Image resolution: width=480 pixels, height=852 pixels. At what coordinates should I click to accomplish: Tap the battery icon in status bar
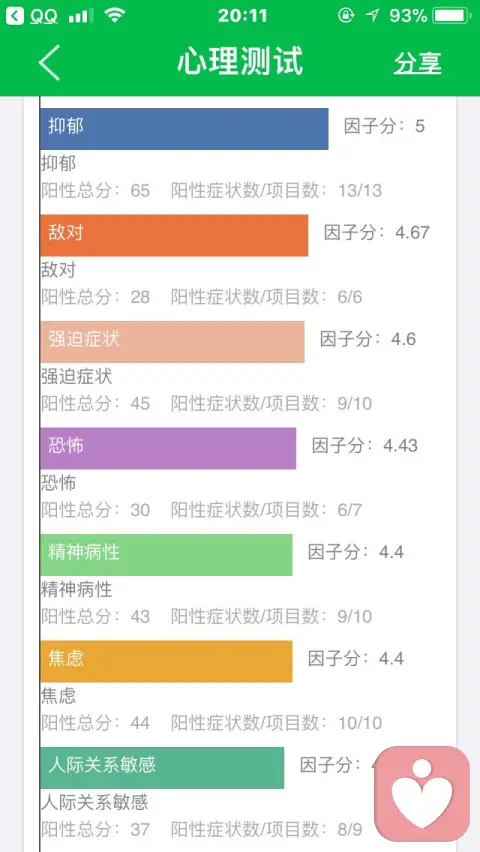(453, 16)
